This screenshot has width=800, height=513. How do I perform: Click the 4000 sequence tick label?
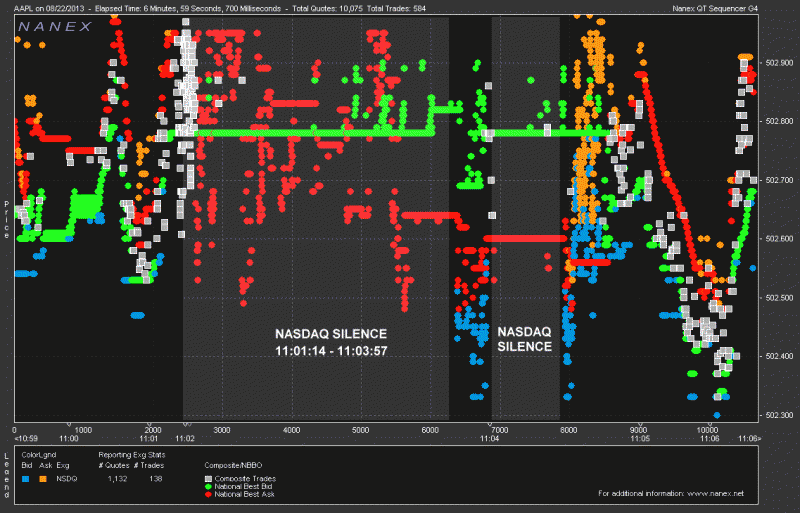291,430
